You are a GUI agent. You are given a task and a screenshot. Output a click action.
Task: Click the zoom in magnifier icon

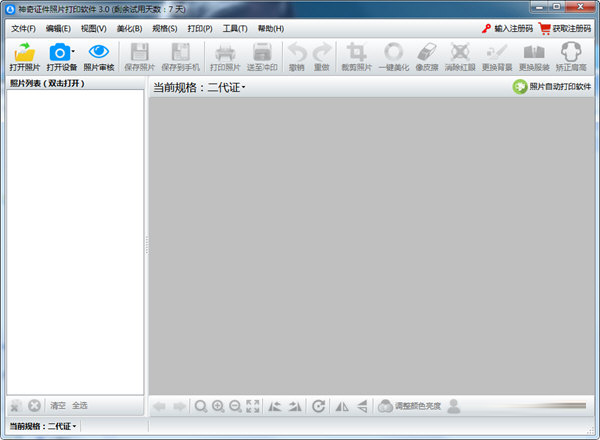(218, 406)
